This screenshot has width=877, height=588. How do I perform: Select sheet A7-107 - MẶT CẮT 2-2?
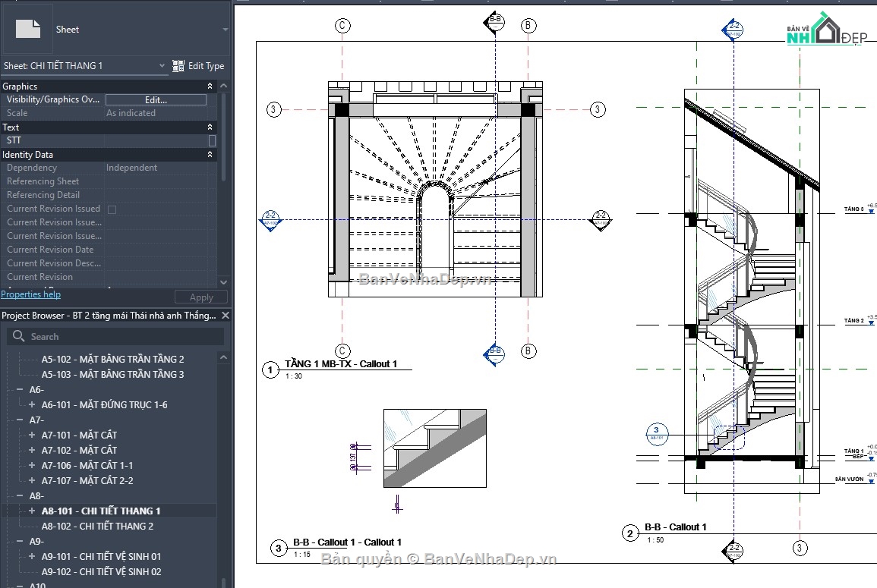[87, 480]
